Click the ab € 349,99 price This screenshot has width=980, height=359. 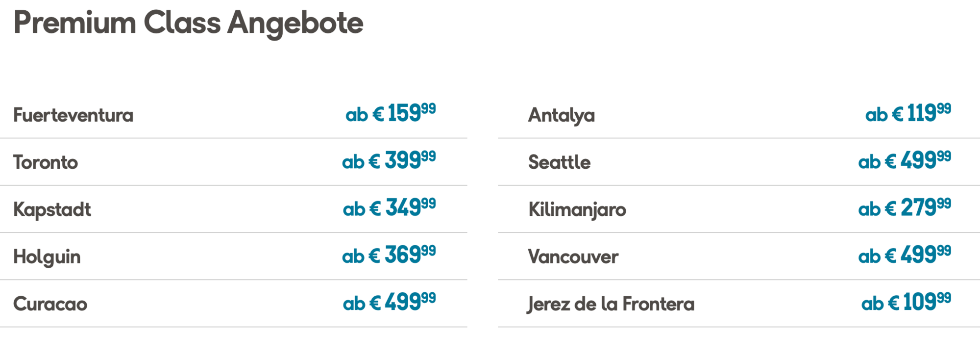[x=390, y=208]
